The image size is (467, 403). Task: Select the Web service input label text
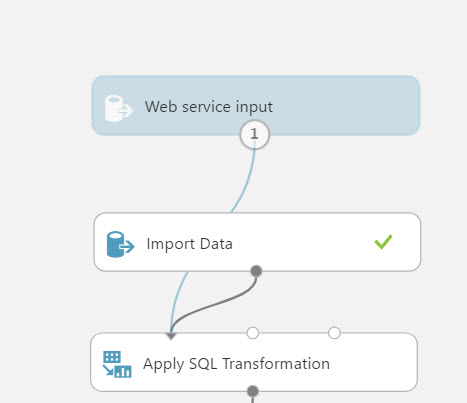[x=209, y=107]
